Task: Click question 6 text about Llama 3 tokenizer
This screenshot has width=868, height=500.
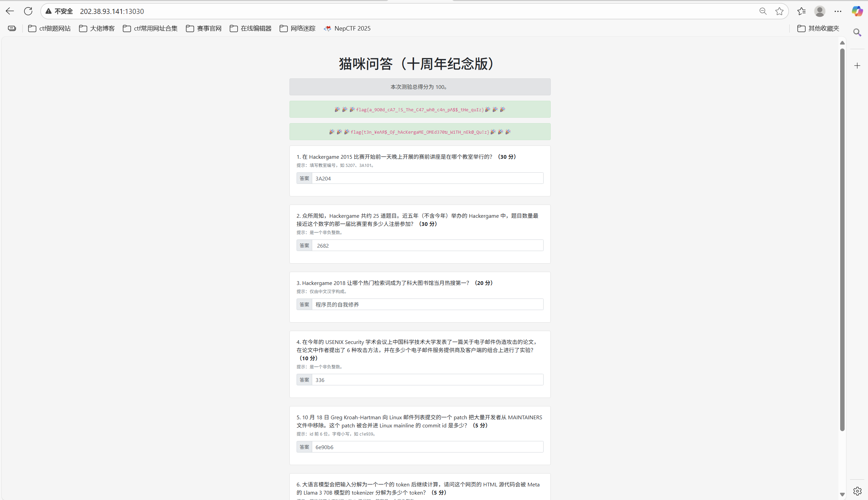Action: 418,488
